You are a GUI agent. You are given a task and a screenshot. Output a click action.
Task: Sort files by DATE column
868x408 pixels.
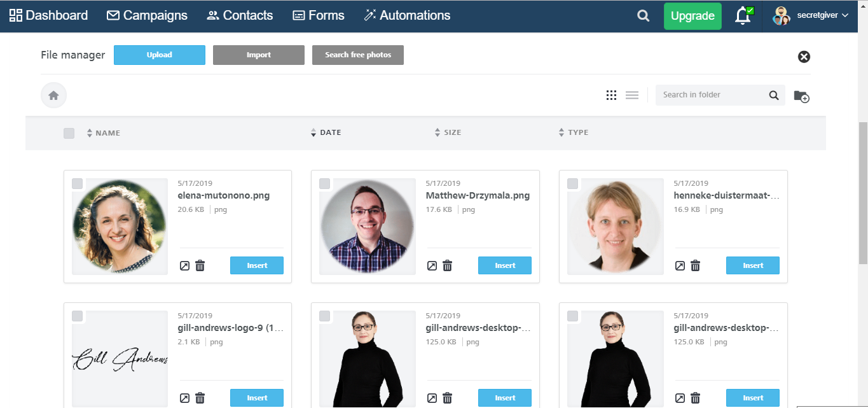pos(326,132)
